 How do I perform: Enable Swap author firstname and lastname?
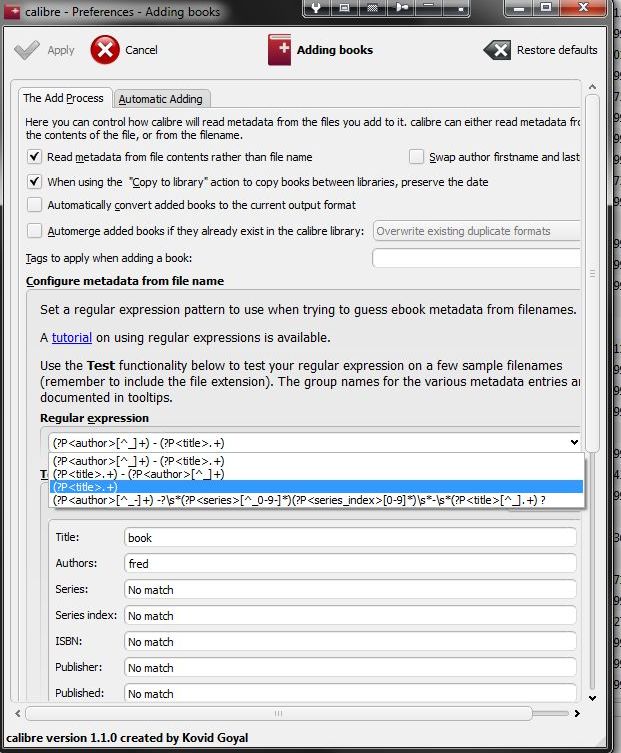click(416, 157)
